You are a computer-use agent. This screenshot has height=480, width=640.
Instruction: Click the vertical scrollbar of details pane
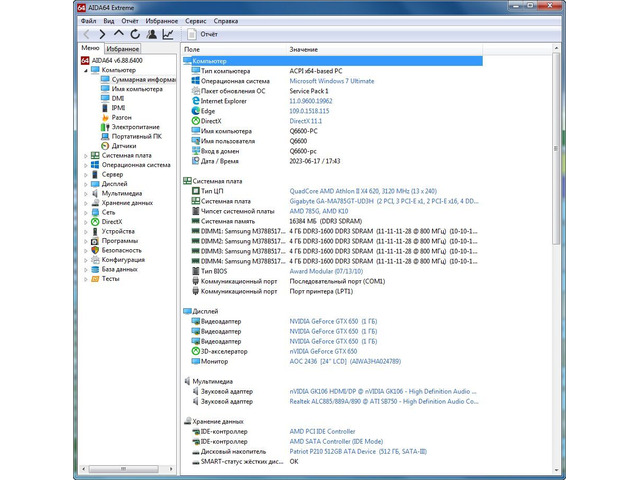[556, 149]
